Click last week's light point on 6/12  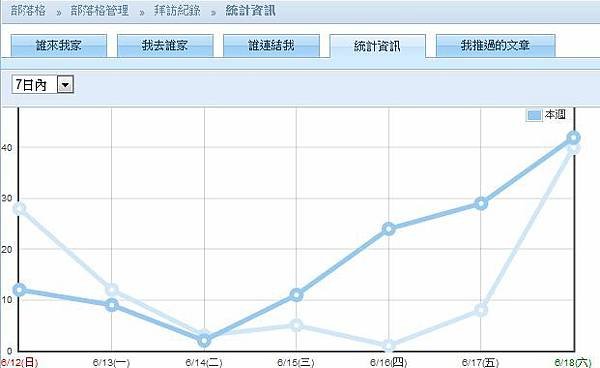pos(19,208)
